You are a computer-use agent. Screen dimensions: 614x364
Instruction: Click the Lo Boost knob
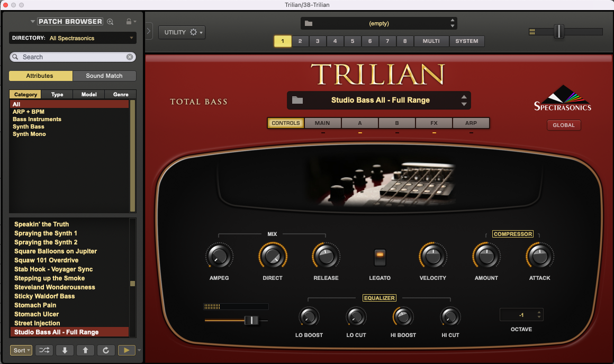click(x=309, y=316)
